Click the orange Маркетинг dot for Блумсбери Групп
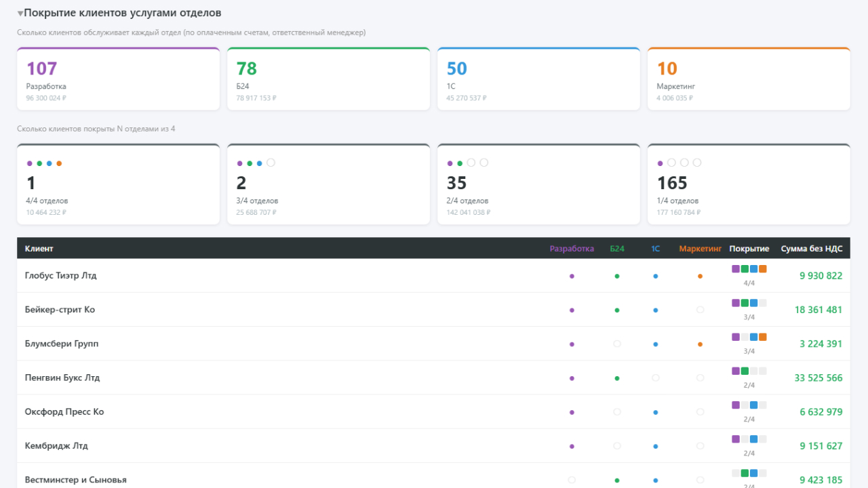The image size is (868, 488). pos(700,344)
